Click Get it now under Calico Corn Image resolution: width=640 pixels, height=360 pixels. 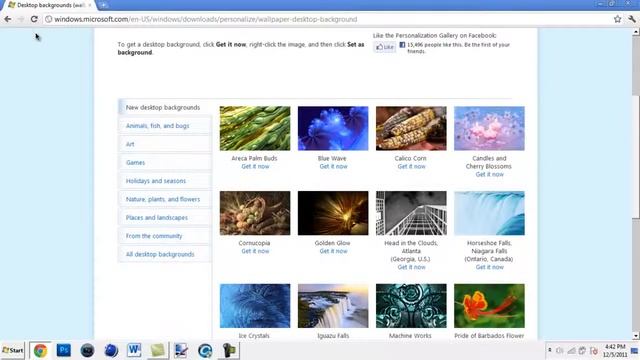point(411,167)
